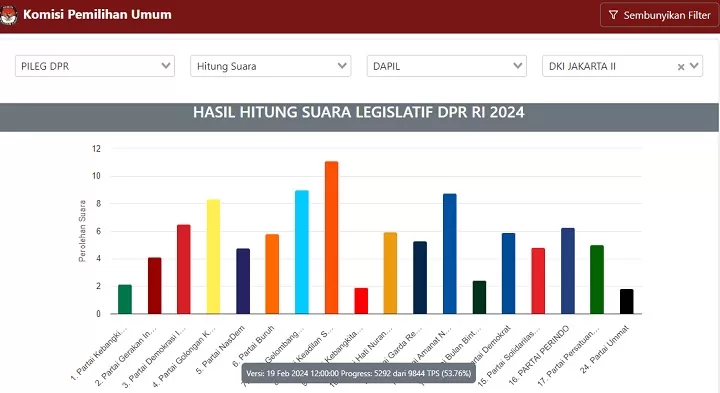720x393 pixels.
Task: Open the PILEG DPR dropdown
Action: pyautogui.click(x=95, y=66)
